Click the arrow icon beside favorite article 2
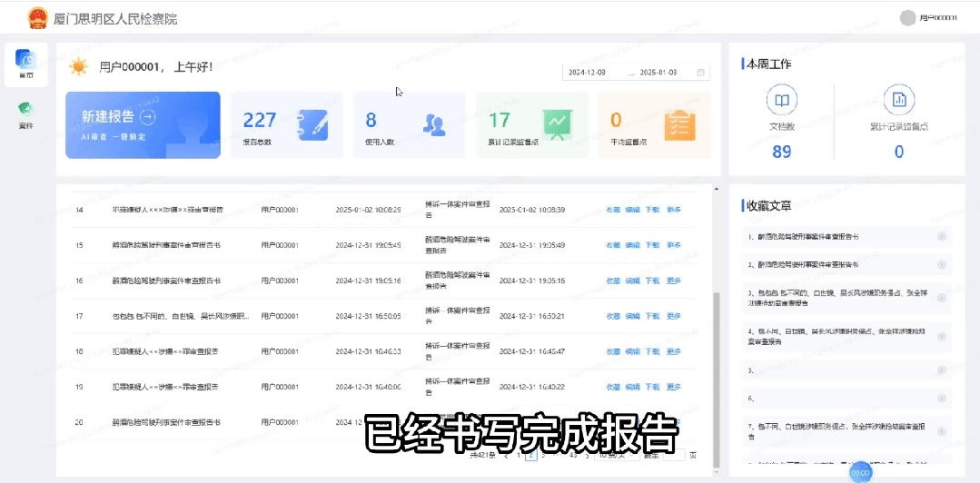980x483 pixels. (x=942, y=264)
